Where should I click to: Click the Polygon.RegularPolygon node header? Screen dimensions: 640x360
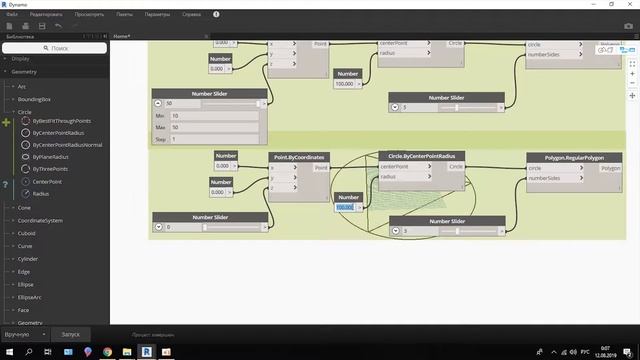[574, 158]
